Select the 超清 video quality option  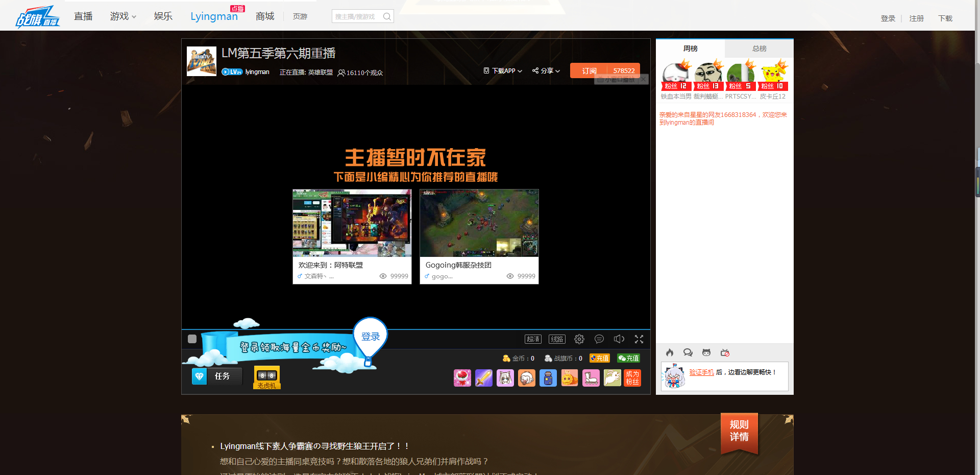pyautogui.click(x=533, y=339)
